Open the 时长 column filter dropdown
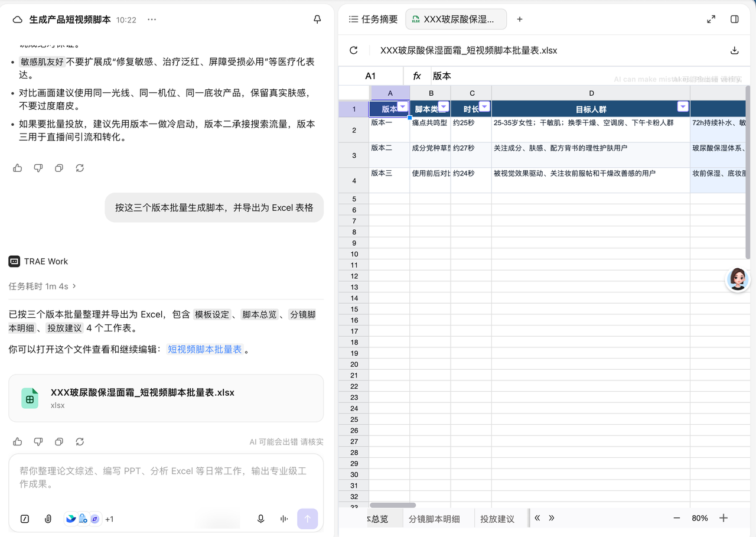Viewport: 756px width, 537px height. click(x=484, y=106)
